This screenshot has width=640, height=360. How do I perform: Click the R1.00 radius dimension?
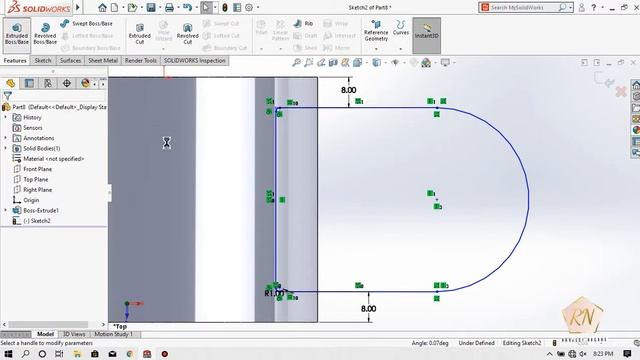tap(273, 293)
